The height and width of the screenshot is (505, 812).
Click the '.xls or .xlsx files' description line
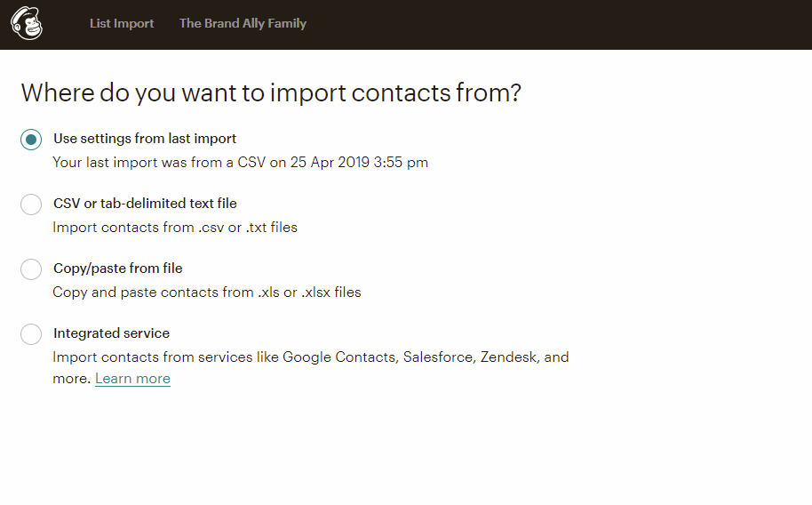point(207,292)
